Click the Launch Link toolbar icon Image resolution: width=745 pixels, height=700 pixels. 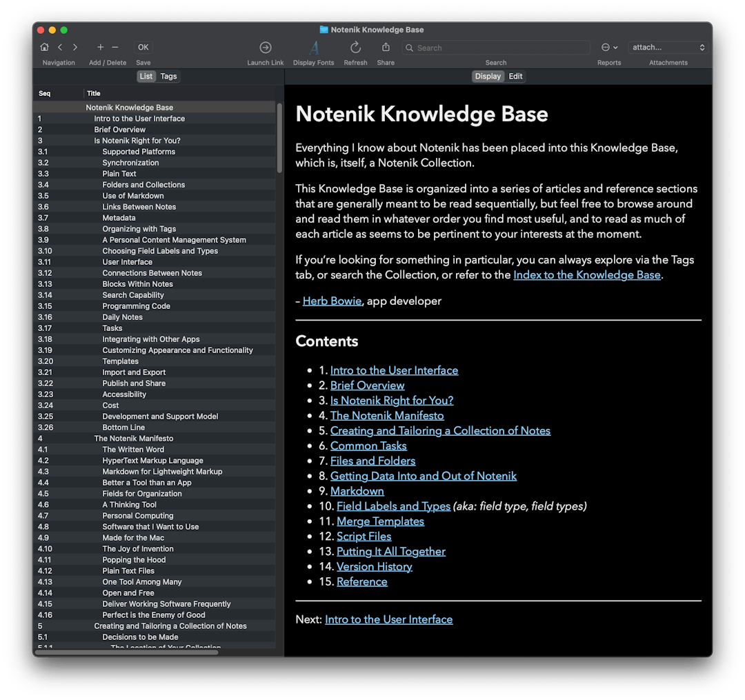(x=265, y=48)
